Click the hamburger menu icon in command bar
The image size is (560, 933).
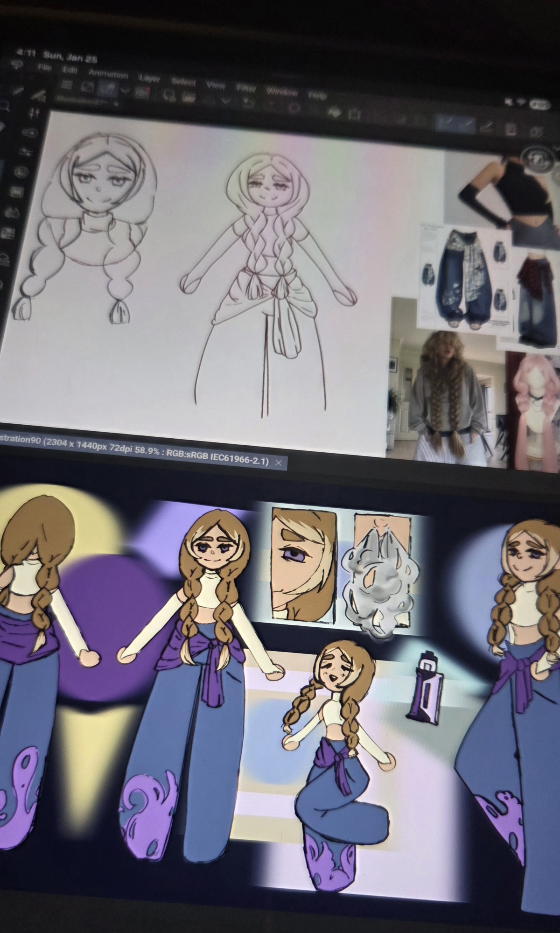pos(67,85)
